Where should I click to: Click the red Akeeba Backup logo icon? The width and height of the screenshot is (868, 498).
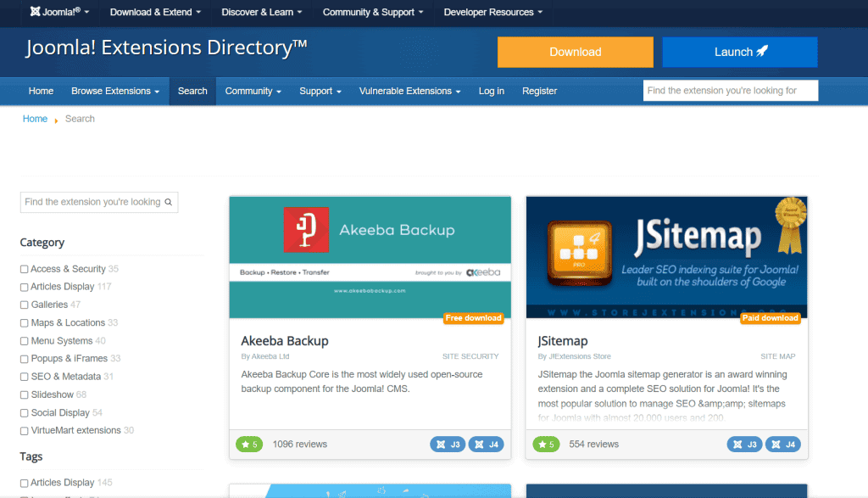(x=306, y=230)
